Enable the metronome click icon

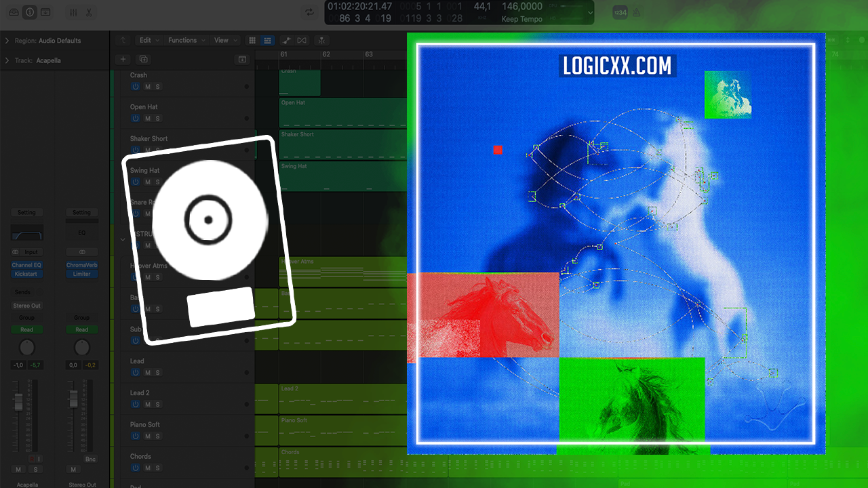pos(637,12)
